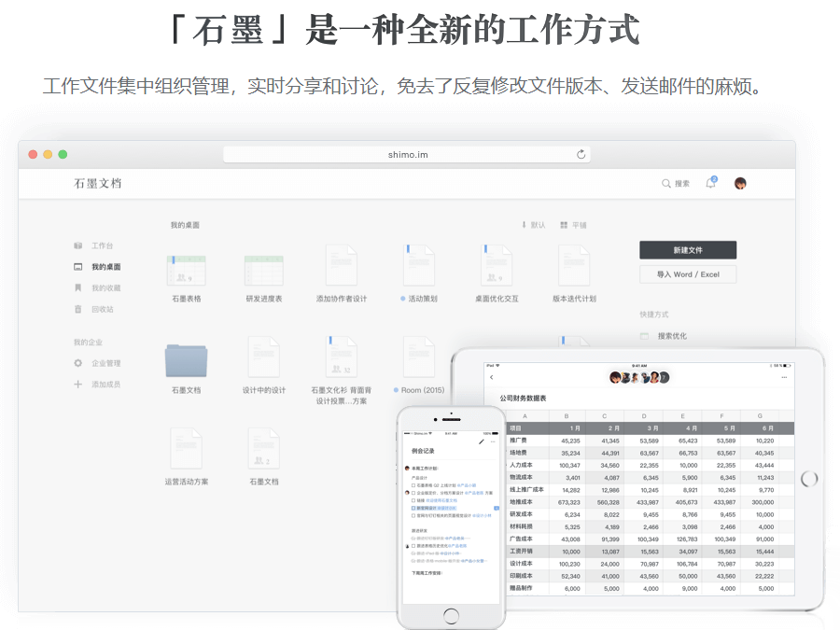This screenshot has width=840, height=630.
Task: Check the 石墨表格 Q2 上线计划 task on the iPhone
Action: 413,485
